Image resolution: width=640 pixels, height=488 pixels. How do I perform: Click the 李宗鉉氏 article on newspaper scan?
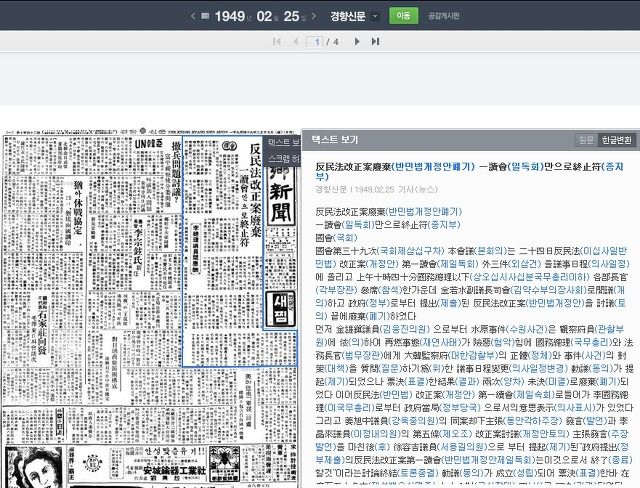click(139, 249)
